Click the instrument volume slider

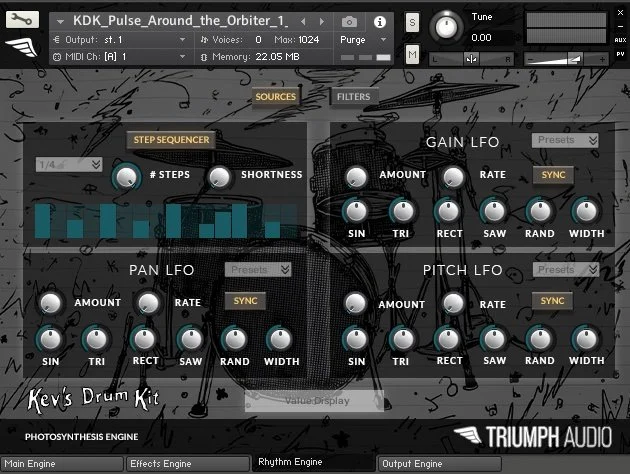click(567, 59)
